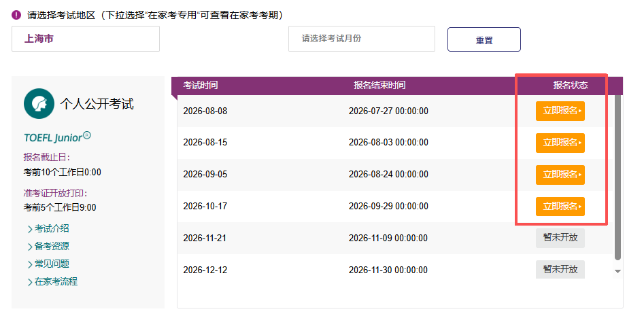Click deadline 2026-11-09 00:00:00
Viewport: 644px width, 318px height.
click(x=388, y=238)
